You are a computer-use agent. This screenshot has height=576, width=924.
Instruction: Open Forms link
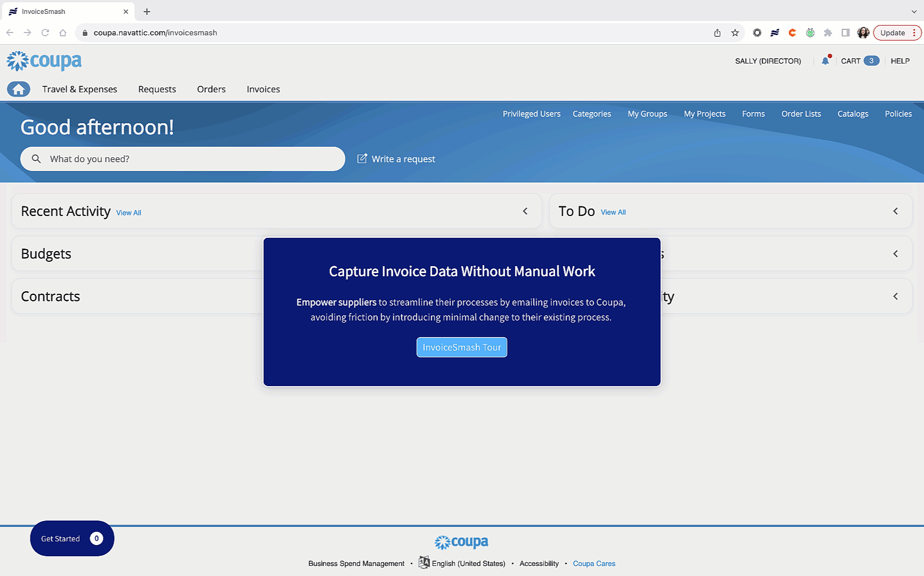pyautogui.click(x=753, y=114)
